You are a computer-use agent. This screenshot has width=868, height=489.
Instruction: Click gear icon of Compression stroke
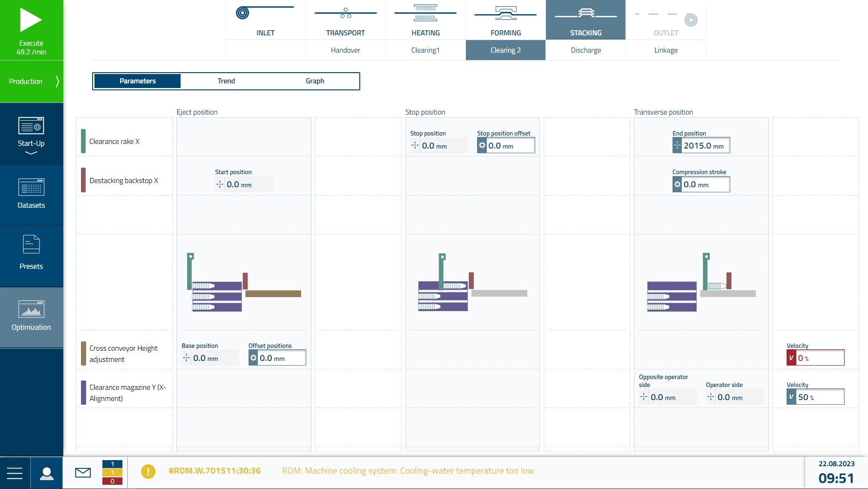677,184
